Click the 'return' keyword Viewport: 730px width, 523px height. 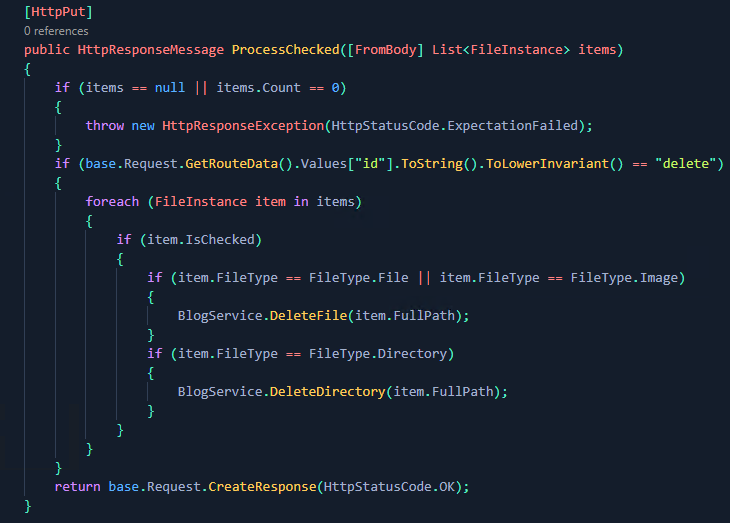pos(78,487)
